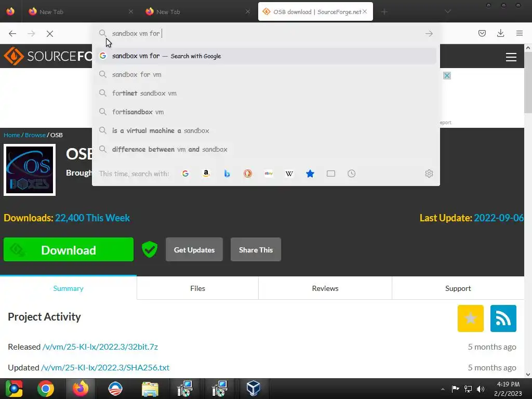
Task: Search this time with eBay icon
Action: pyautogui.click(x=269, y=174)
